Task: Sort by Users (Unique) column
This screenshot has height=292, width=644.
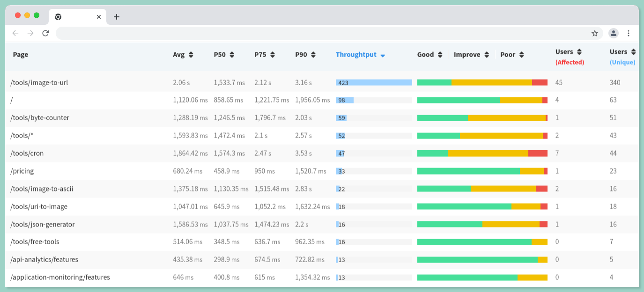Action: tap(623, 57)
